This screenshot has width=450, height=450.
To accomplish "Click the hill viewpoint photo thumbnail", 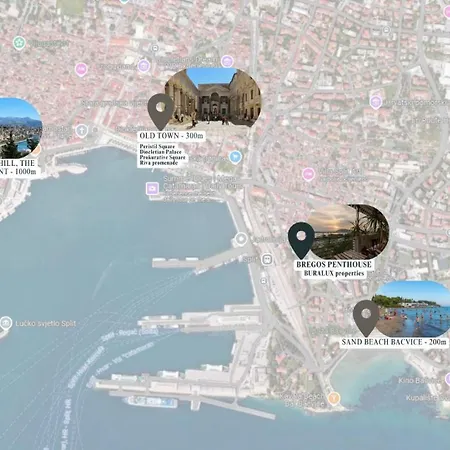I will point(20,128).
